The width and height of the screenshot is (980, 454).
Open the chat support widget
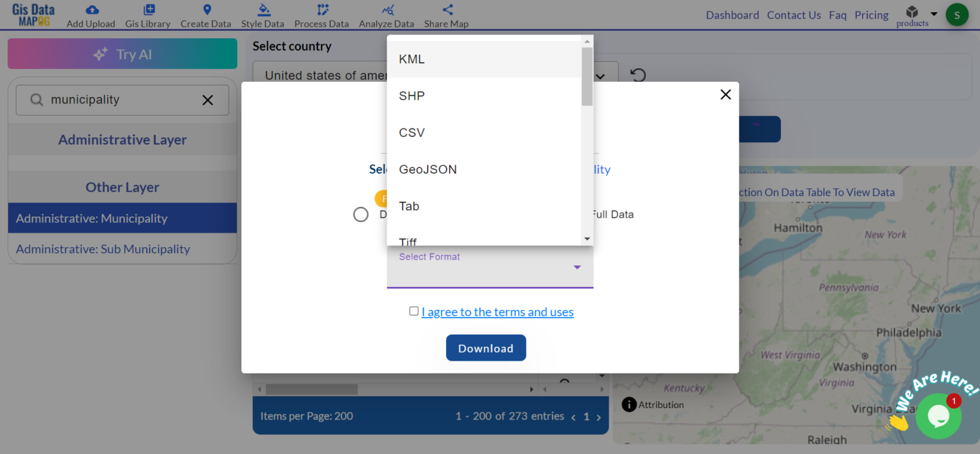[x=939, y=416]
